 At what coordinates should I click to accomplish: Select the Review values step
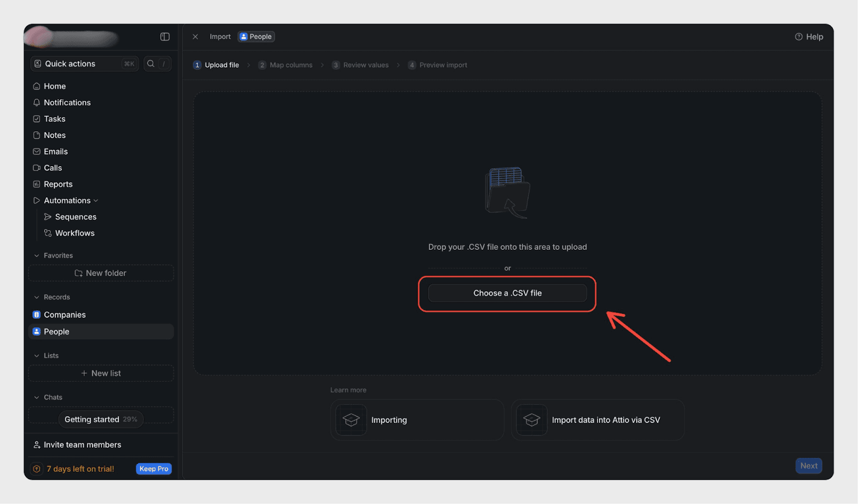360,65
